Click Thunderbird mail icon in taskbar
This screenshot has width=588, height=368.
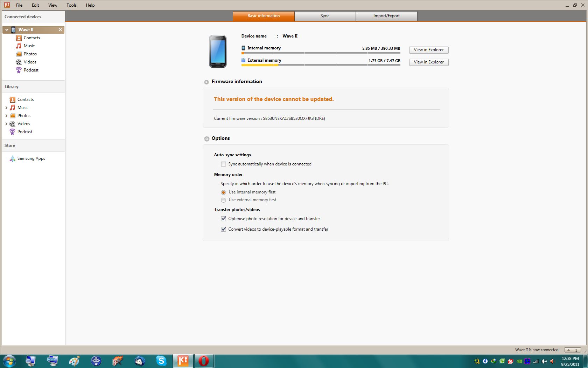[x=140, y=361]
